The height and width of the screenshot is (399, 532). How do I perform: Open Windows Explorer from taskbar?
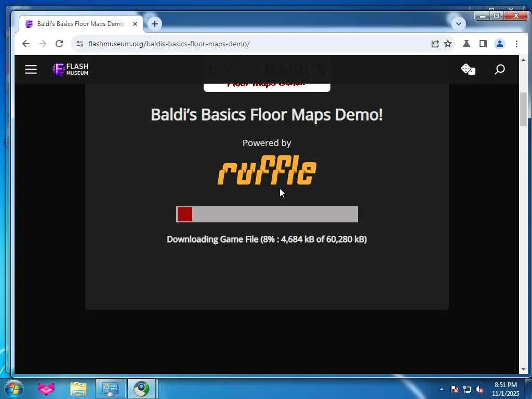click(78, 389)
